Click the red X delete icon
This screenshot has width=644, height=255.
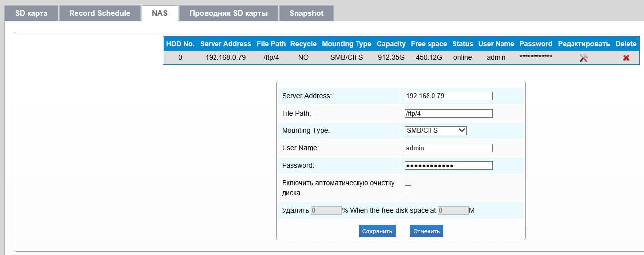coord(626,58)
